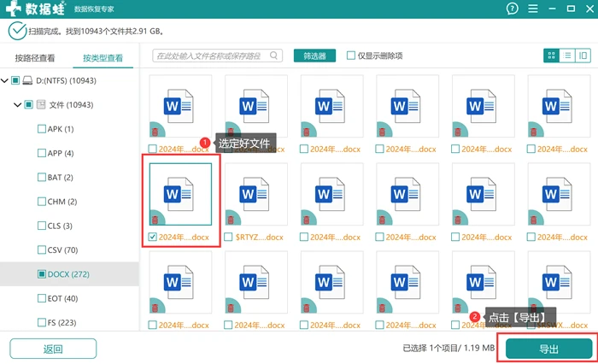Screen dimensions: 598x364
Task: Switch to grid thumbnail view icon
Action: tap(551, 56)
